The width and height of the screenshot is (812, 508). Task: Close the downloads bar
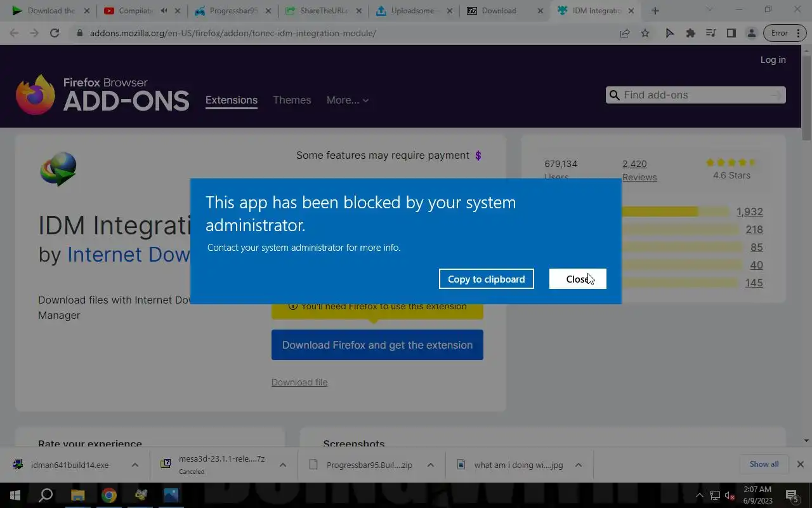(x=801, y=464)
